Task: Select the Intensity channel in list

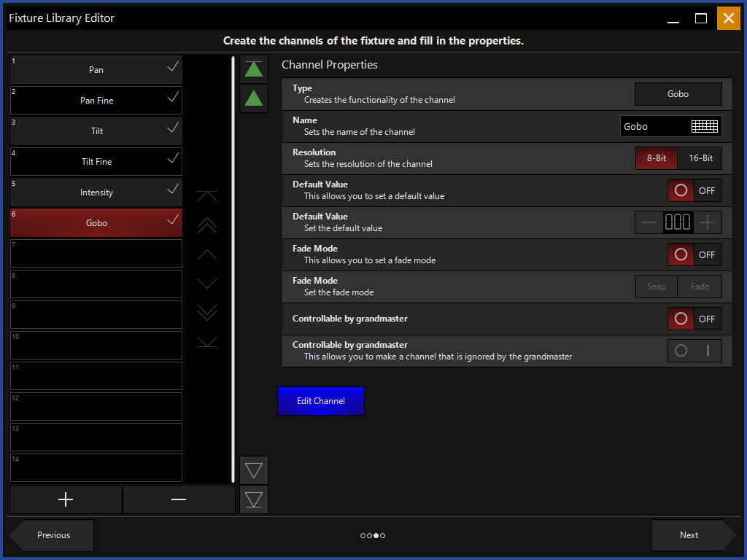Action: (x=96, y=192)
